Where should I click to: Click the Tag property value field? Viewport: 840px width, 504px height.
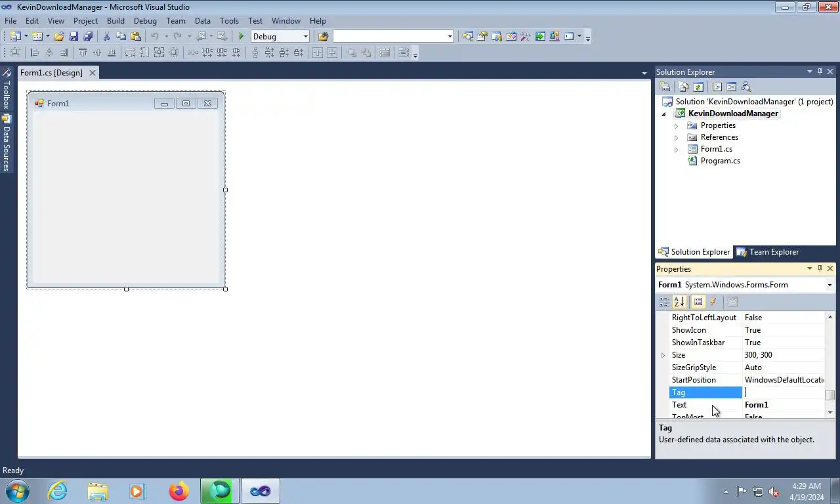(784, 392)
